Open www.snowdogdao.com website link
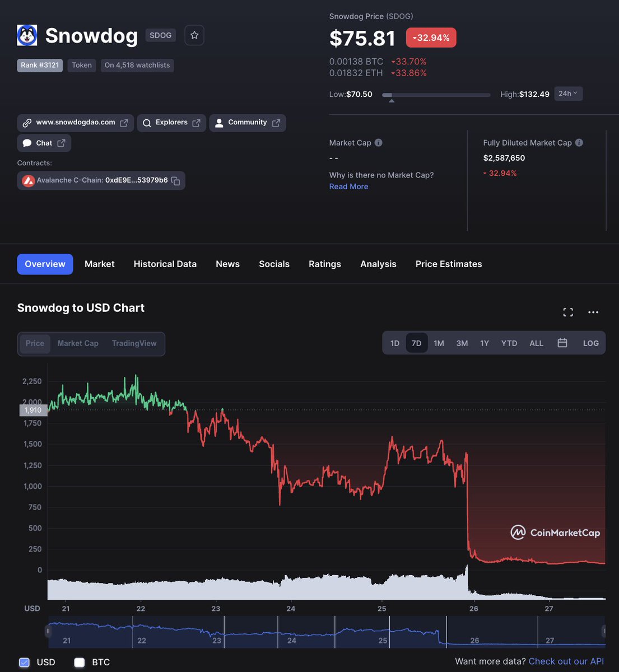This screenshot has height=672, width=619. click(75, 123)
